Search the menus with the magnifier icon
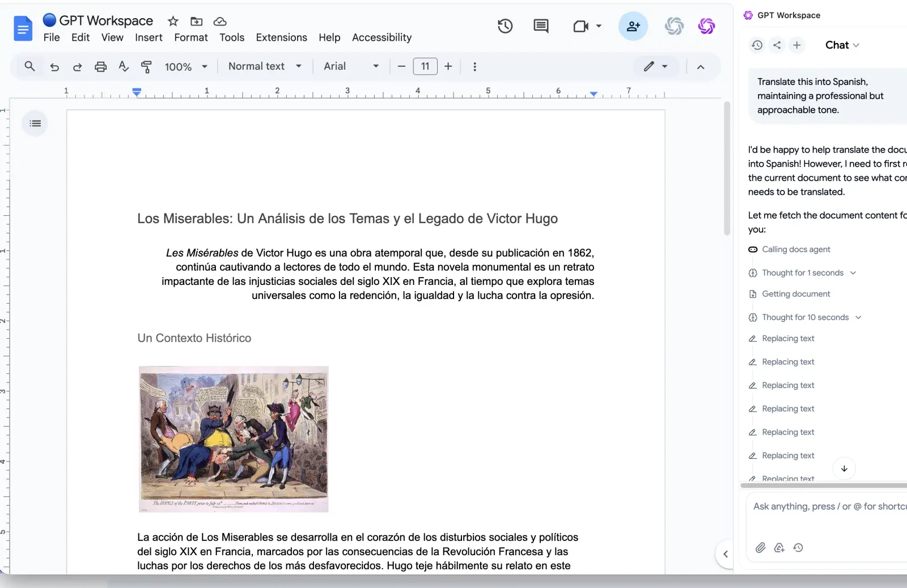907x588 pixels. coord(29,66)
